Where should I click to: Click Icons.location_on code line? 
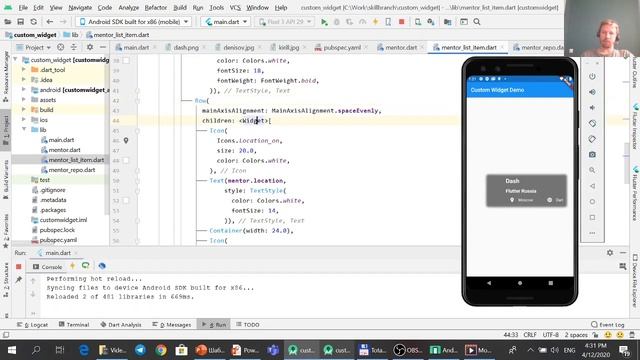point(249,140)
